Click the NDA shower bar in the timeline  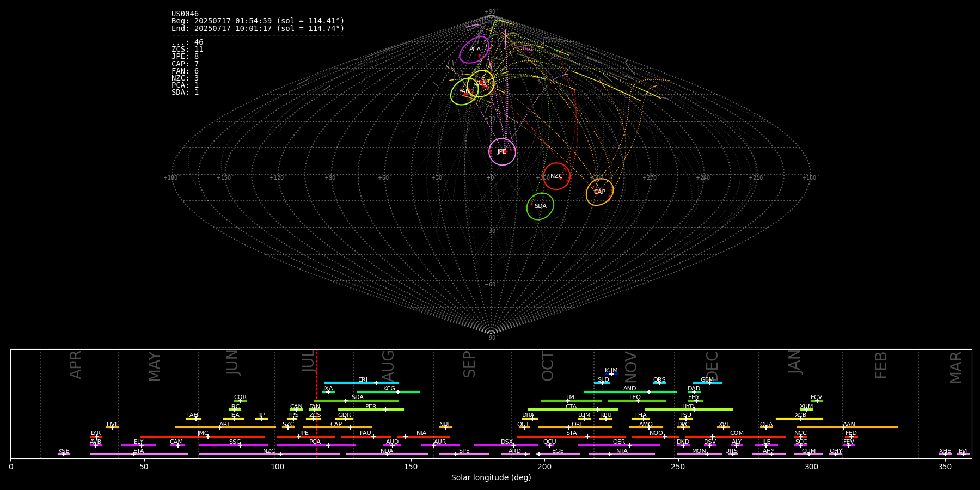click(x=387, y=454)
